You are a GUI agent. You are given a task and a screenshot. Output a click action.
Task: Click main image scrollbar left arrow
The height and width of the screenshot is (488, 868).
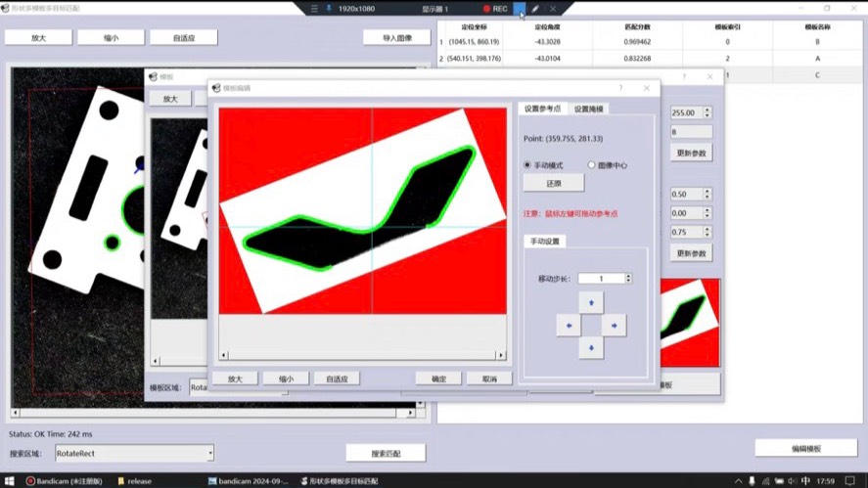pyautogui.click(x=15, y=413)
